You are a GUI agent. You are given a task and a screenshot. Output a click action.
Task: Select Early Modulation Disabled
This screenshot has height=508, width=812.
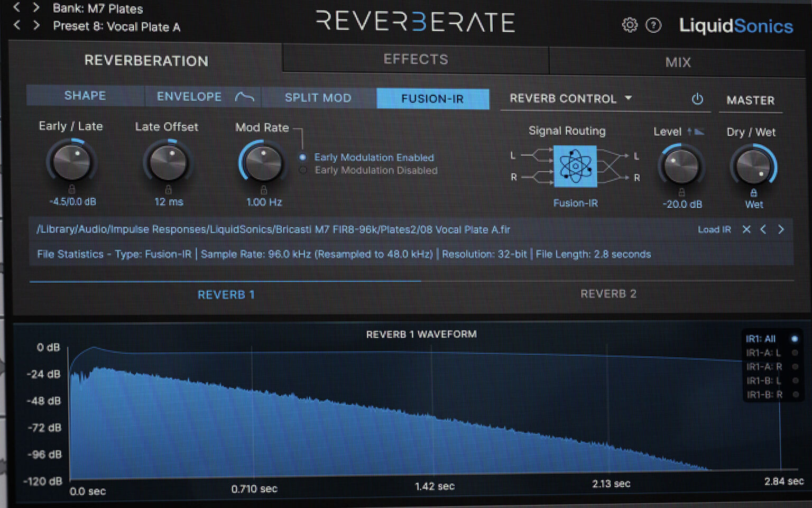coord(302,170)
